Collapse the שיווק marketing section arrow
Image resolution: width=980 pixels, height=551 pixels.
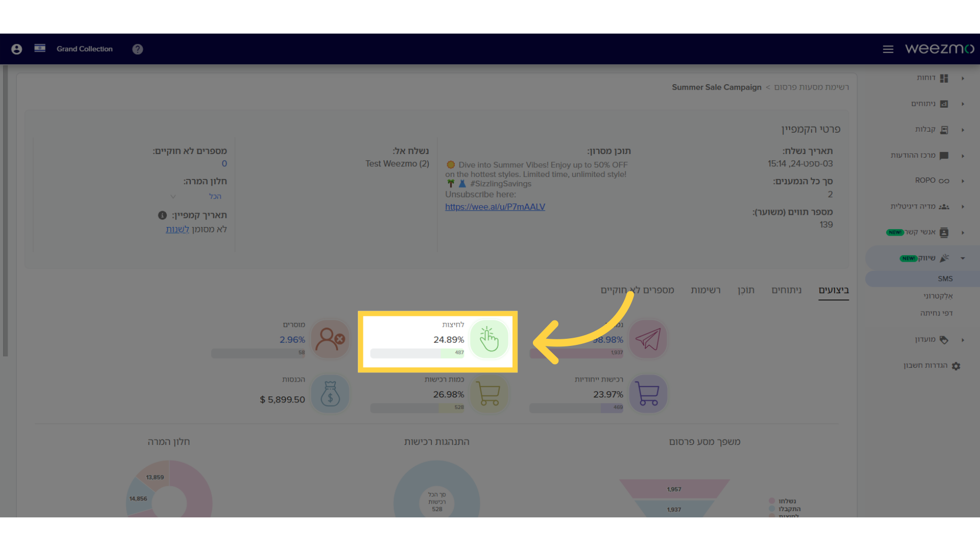pyautogui.click(x=963, y=258)
